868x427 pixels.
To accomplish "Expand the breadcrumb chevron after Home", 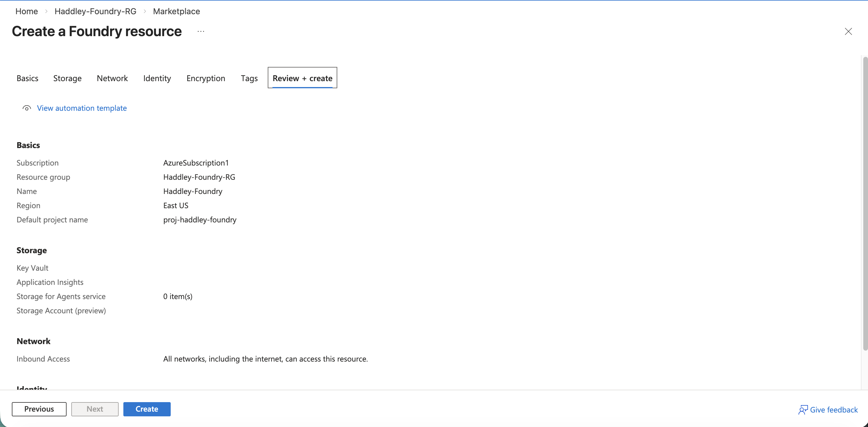I will tap(46, 11).
